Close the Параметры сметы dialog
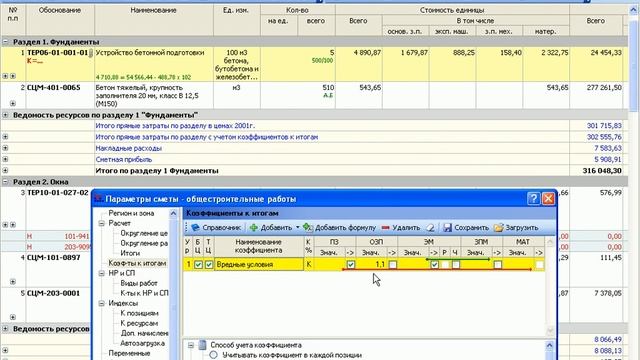The height and width of the screenshot is (360, 640). pyautogui.click(x=548, y=199)
